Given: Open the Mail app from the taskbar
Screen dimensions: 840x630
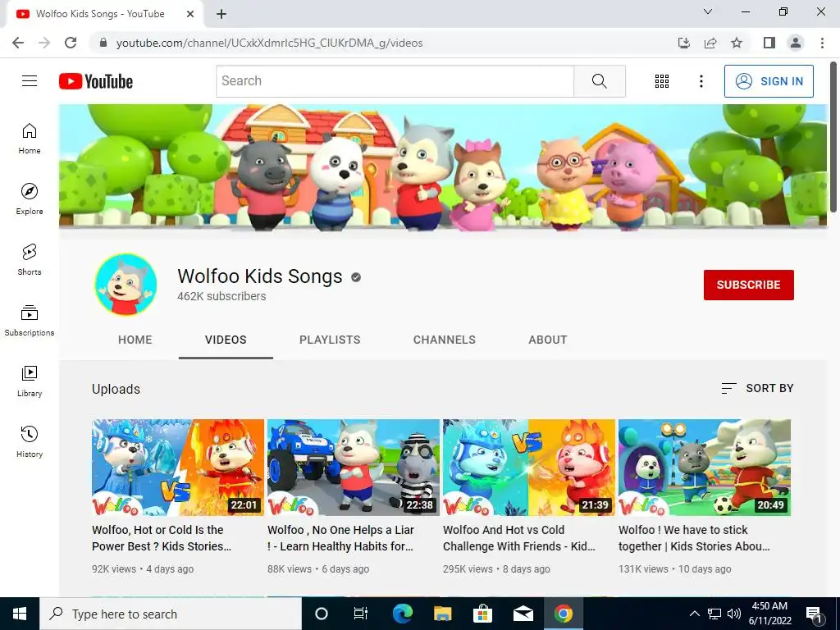Looking at the screenshot, I should 523,614.
